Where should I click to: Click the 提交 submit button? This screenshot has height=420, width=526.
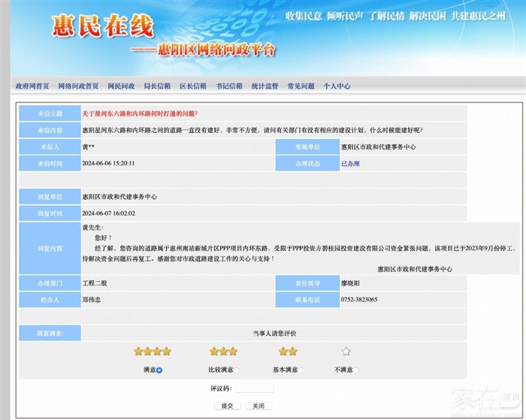(227, 406)
